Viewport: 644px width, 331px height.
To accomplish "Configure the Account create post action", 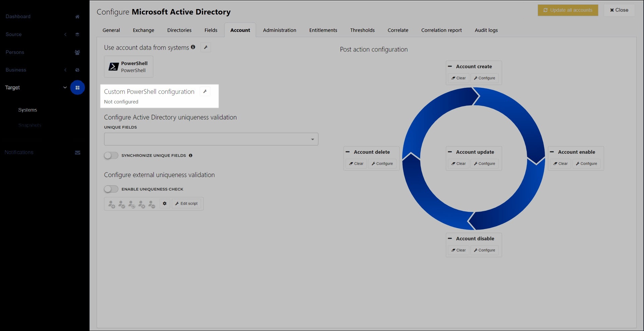I will point(484,78).
